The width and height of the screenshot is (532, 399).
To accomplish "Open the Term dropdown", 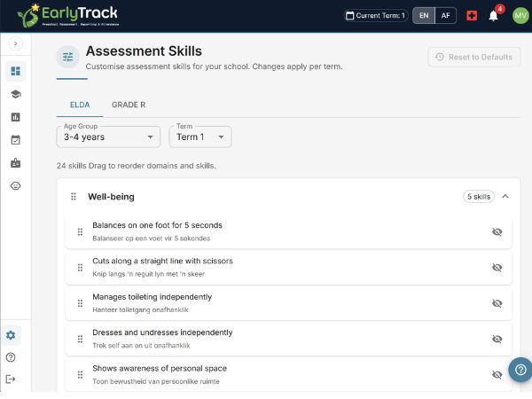I will tap(200, 137).
